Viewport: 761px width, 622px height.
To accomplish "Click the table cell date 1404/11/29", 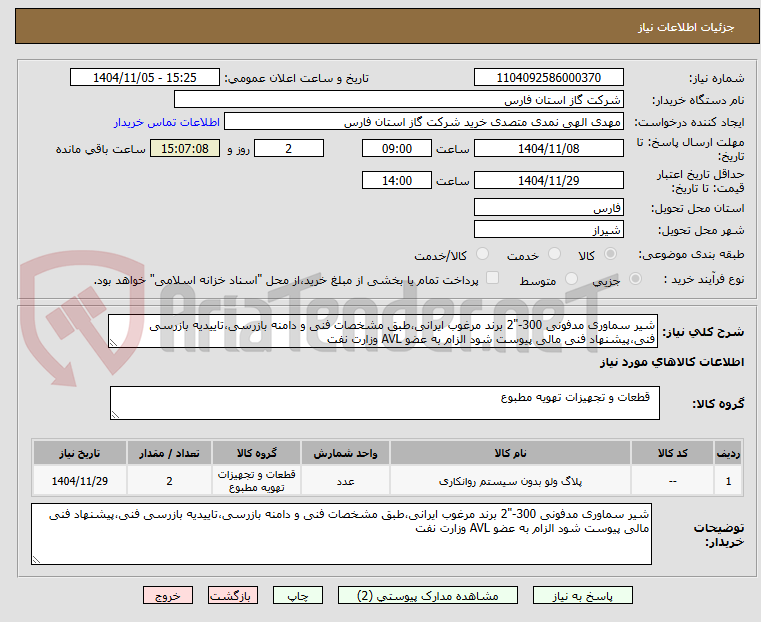I will [x=80, y=481].
